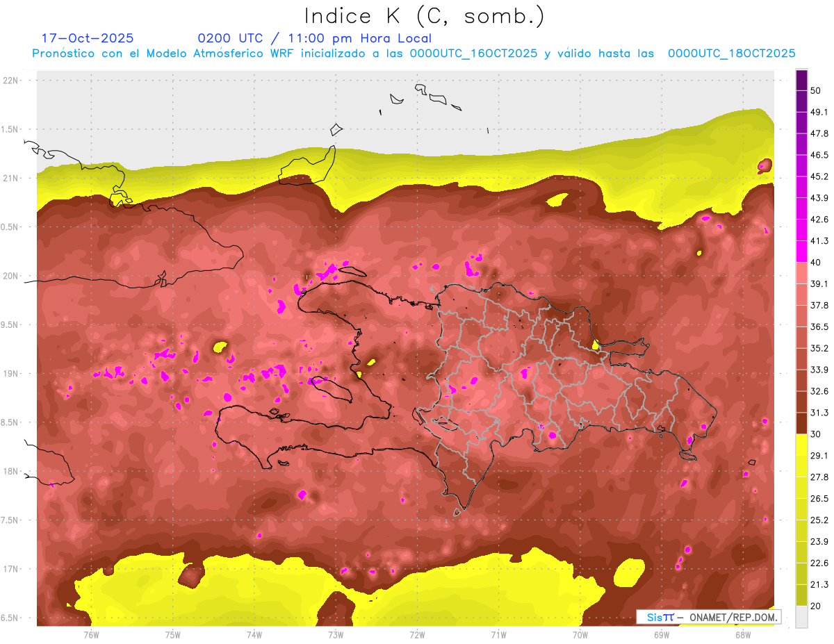Select the darkest purple swatch atop colorbar
This screenshot has width=834, height=644.
801,81
